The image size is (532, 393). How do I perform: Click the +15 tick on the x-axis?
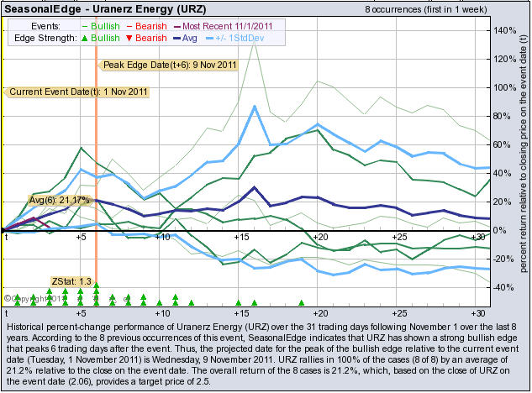(240, 238)
